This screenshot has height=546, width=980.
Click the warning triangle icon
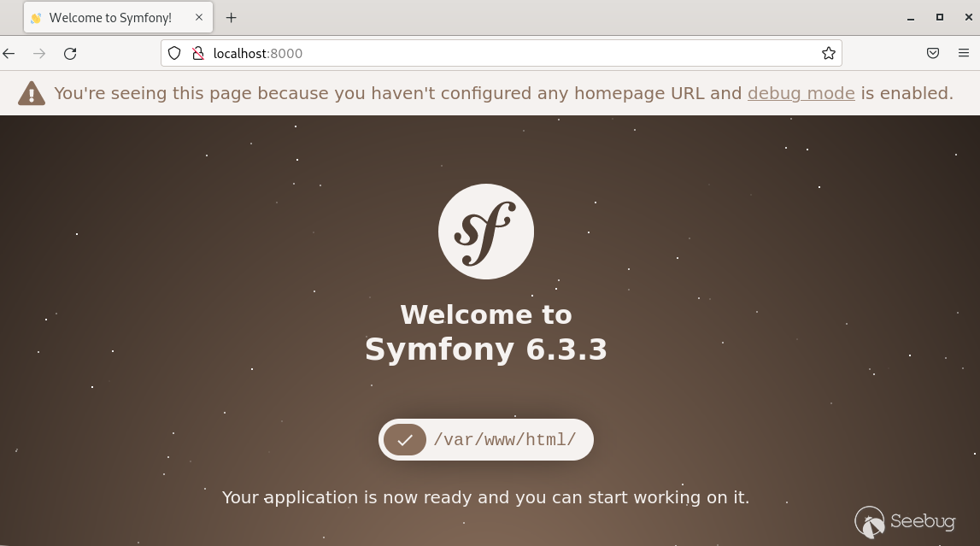[32, 93]
